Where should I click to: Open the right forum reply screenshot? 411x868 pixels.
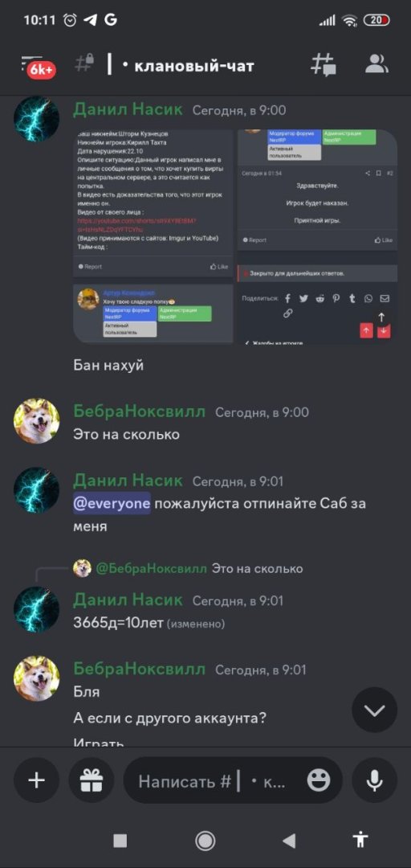pos(318,236)
